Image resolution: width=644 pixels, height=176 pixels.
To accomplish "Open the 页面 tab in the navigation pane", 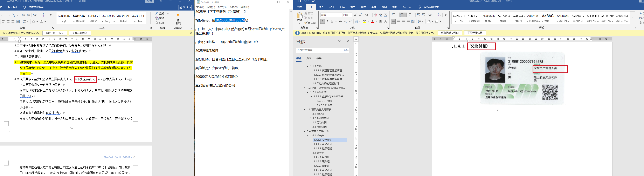I will [x=309, y=58].
